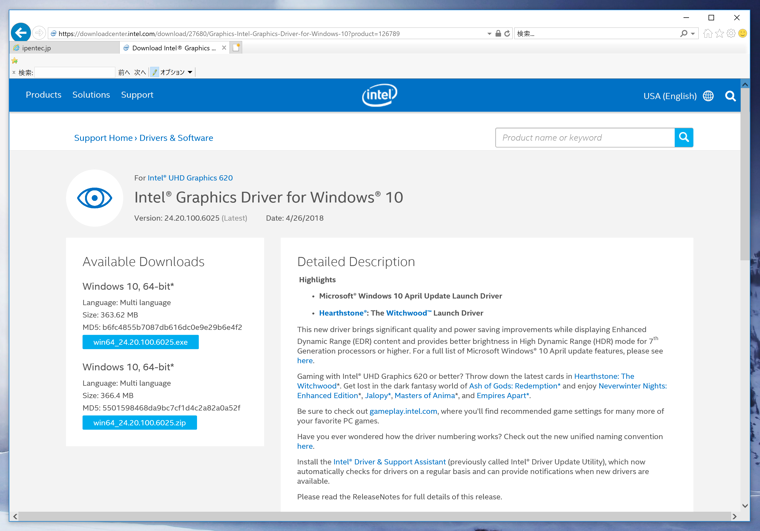The width and height of the screenshot is (760, 531).
Task: Focus the Product name or keyword field
Action: 585,138
